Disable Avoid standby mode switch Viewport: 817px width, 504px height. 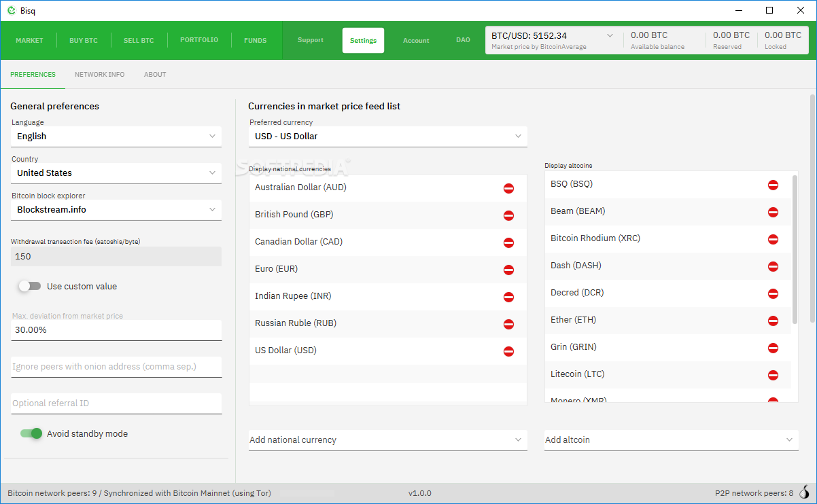pos(31,433)
